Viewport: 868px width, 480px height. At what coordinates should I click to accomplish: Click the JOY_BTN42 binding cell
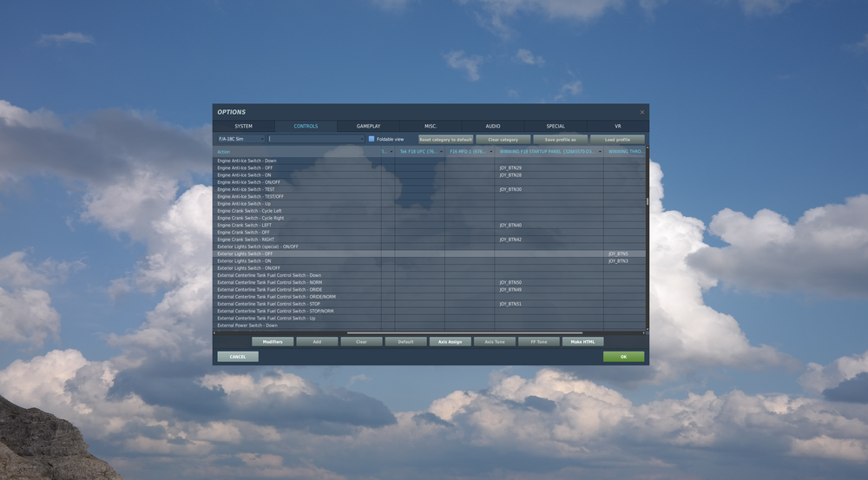point(549,240)
